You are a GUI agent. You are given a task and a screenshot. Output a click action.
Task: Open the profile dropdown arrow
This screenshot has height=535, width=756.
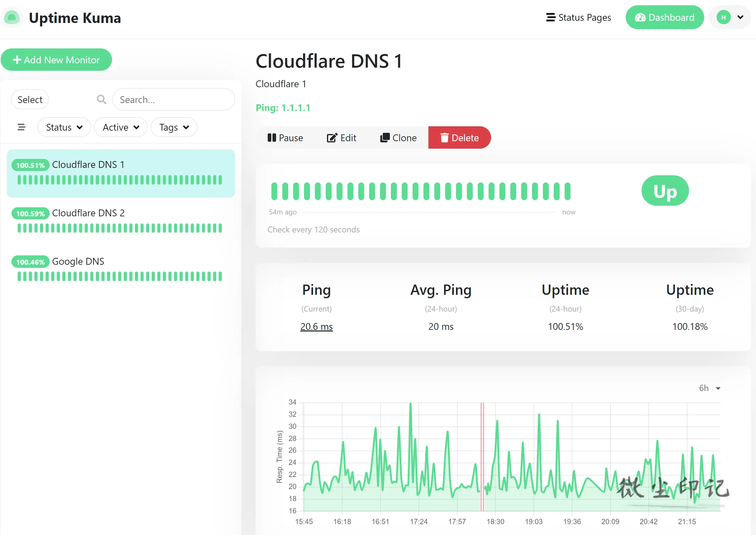(x=740, y=17)
